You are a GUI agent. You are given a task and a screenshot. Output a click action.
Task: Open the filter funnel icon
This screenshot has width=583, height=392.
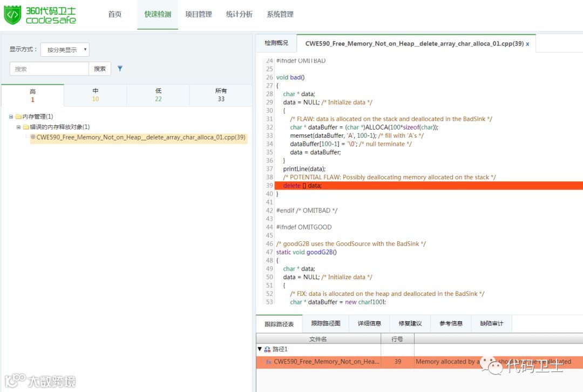tap(120, 69)
